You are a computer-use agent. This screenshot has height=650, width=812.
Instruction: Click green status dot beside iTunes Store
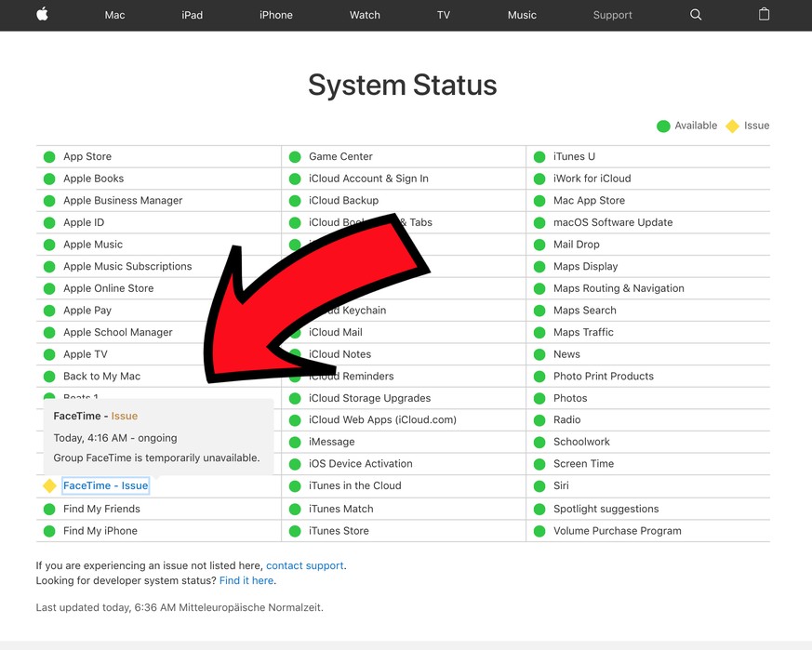(295, 531)
